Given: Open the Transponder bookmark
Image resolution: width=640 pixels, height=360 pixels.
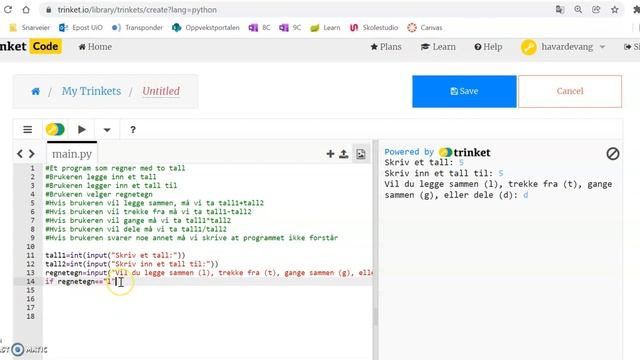Looking at the screenshot, I should (x=137, y=28).
